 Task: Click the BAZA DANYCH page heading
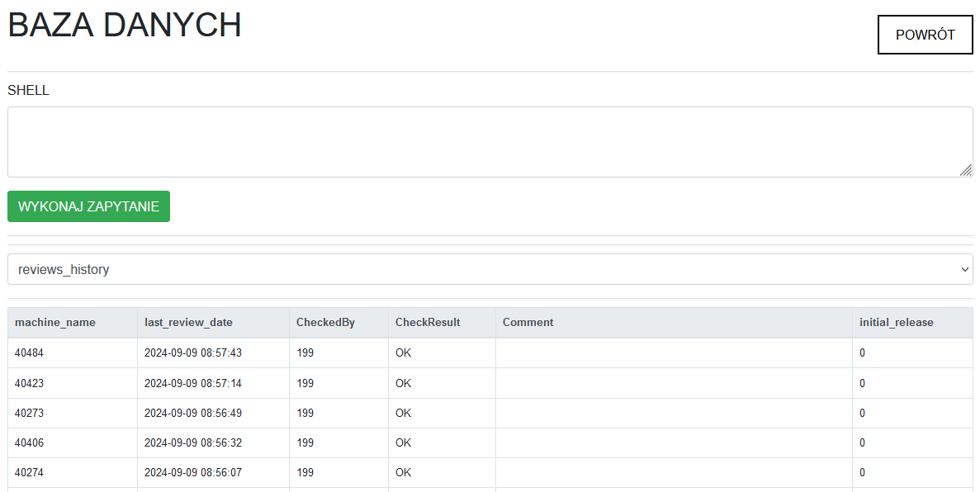[125, 25]
